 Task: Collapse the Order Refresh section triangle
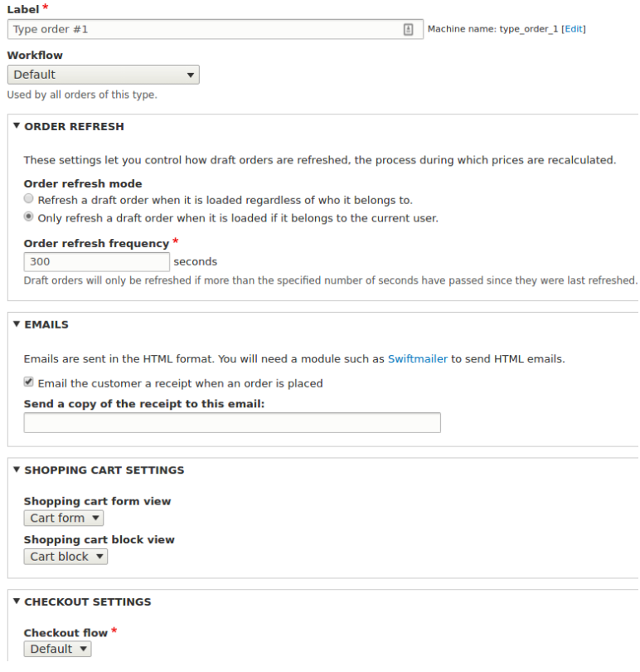(17, 126)
